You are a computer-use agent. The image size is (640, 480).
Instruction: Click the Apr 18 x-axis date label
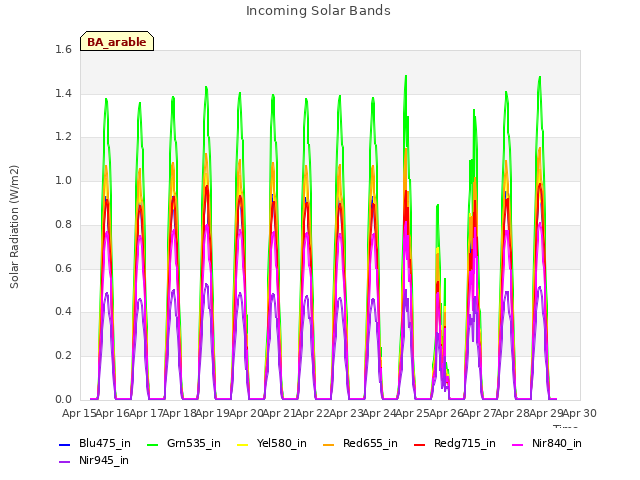click(180, 413)
